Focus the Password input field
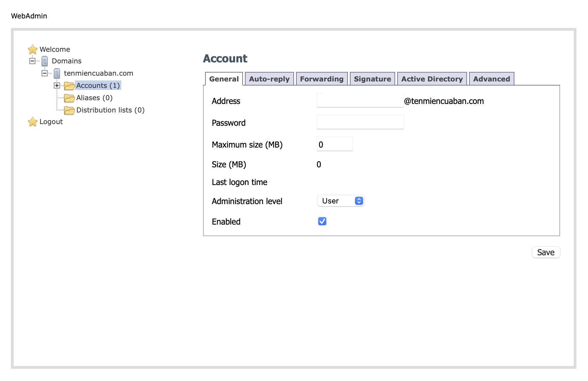The height and width of the screenshot is (381, 588). pos(360,122)
